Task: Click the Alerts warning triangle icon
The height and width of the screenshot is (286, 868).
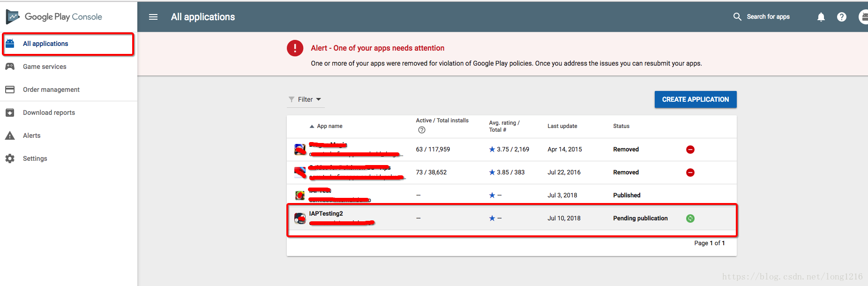Action: (x=10, y=135)
